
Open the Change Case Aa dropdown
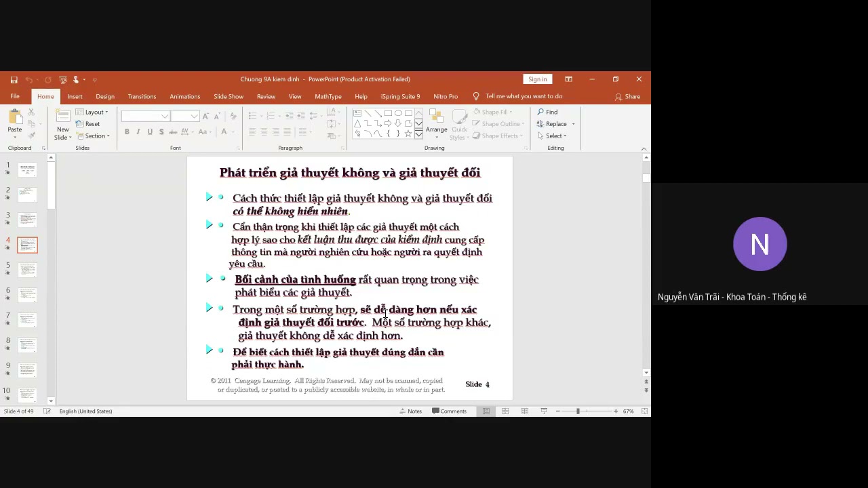point(205,131)
